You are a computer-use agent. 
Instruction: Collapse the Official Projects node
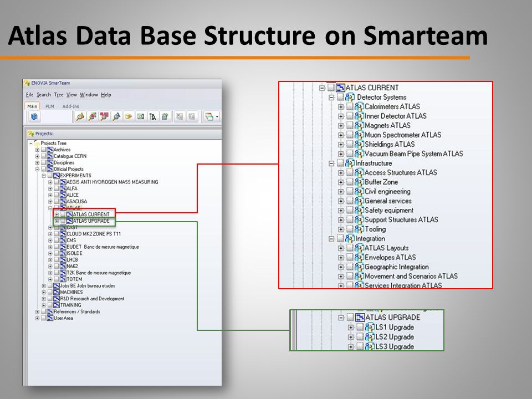pyautogui.click(x=37, y=169)
